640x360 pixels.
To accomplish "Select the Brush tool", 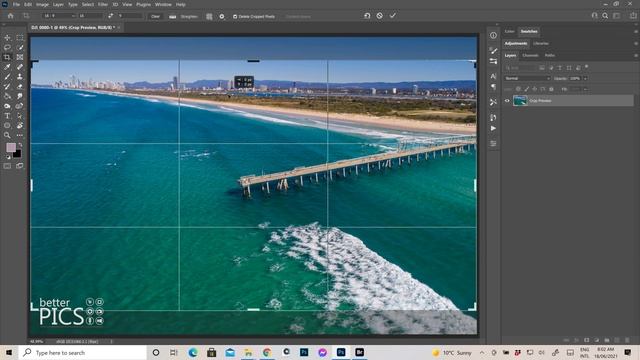I will 7,77.
